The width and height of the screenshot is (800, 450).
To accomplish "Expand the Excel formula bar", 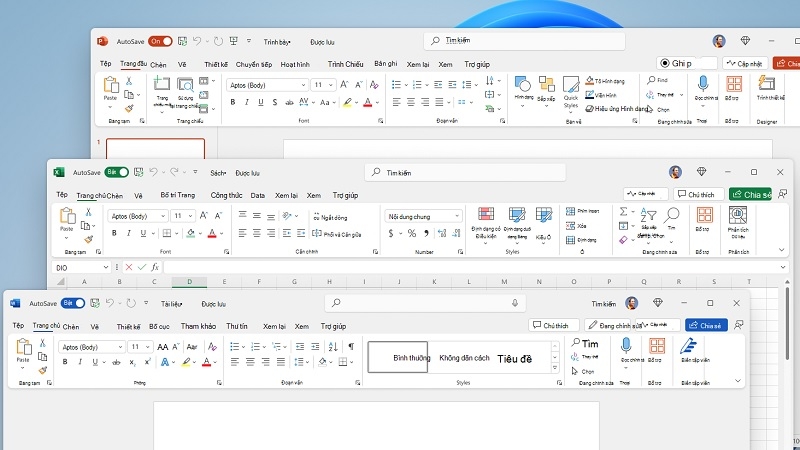I will 783,267.
